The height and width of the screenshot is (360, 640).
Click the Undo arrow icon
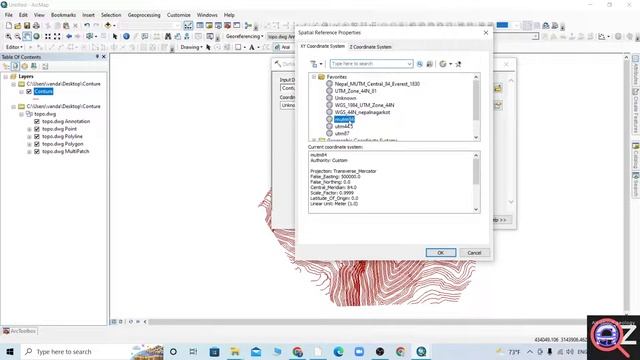(87, 26)
